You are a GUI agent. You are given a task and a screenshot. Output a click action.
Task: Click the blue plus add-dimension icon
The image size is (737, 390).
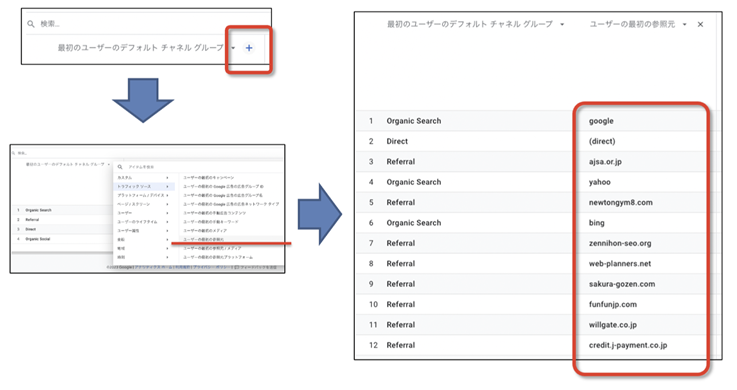pos(249,48)
